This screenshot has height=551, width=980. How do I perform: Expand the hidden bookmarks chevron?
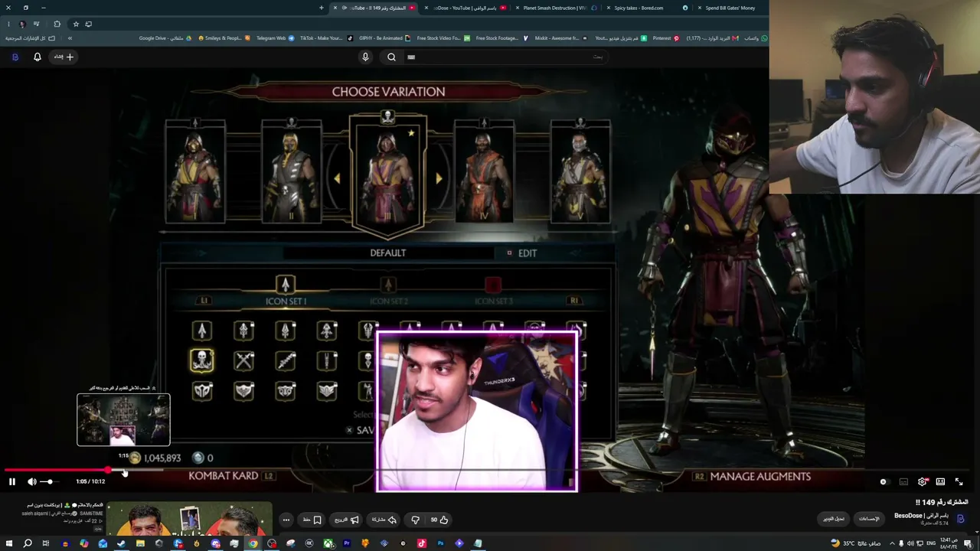pyautogui.click(x=70, y=38)
